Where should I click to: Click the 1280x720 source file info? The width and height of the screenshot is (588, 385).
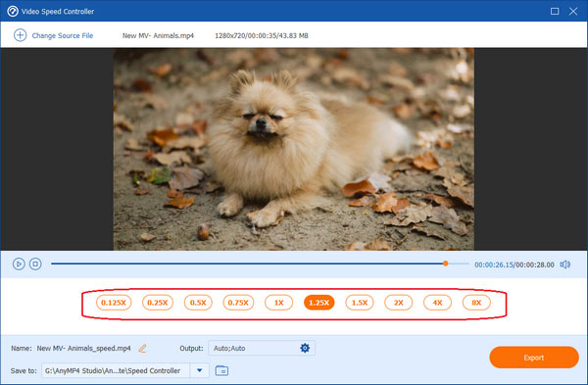[x=262, y=35]
